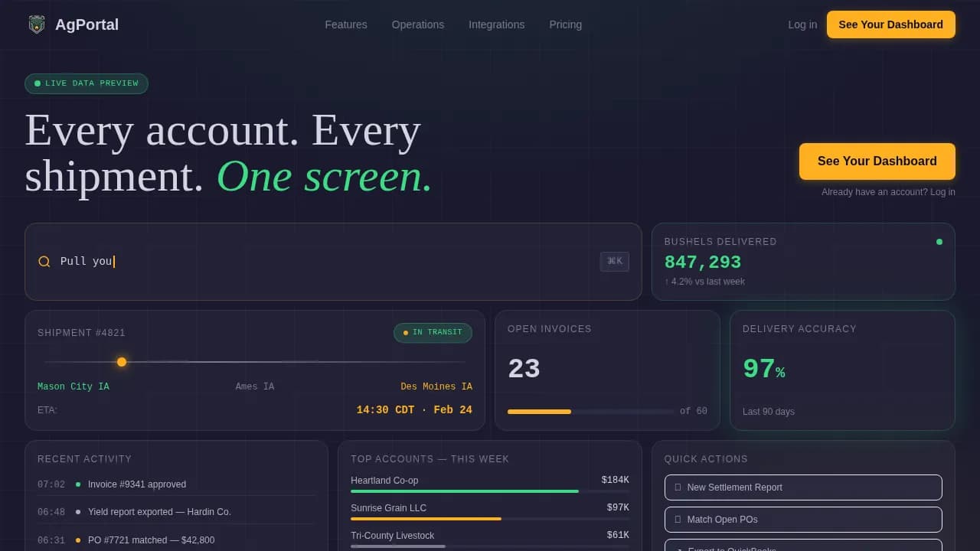This screenshot has width=980, height=551.
Task: Click the Heartland Co-op green revenue bar
Action: click(x=465, y=491)
